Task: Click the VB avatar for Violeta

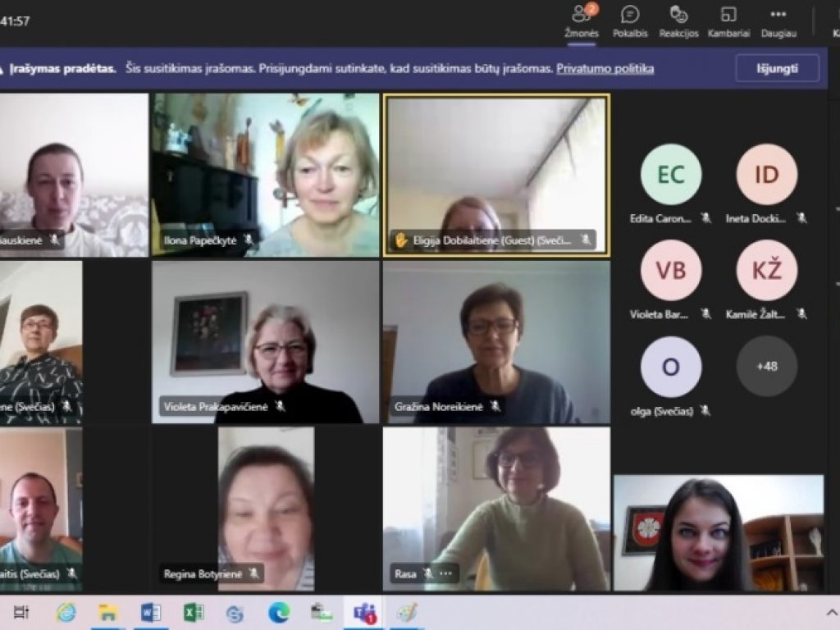Action: pos(671,271)
